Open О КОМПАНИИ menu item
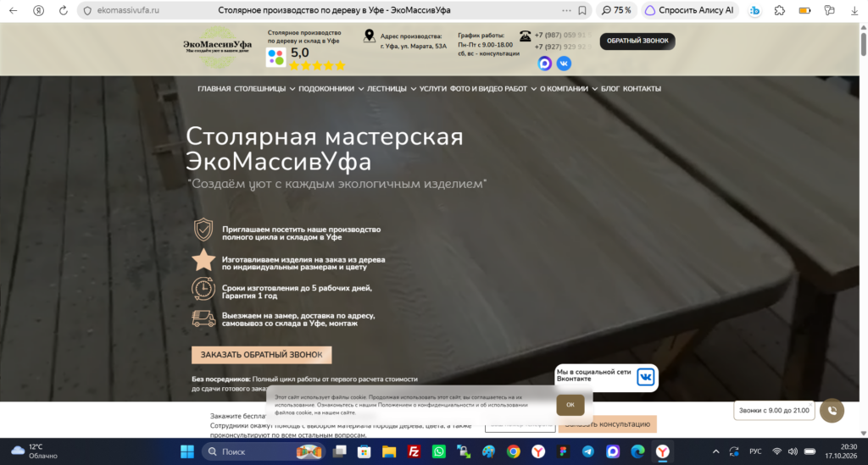The height and width of the screenshot is (465, 868). coord(564,88)
